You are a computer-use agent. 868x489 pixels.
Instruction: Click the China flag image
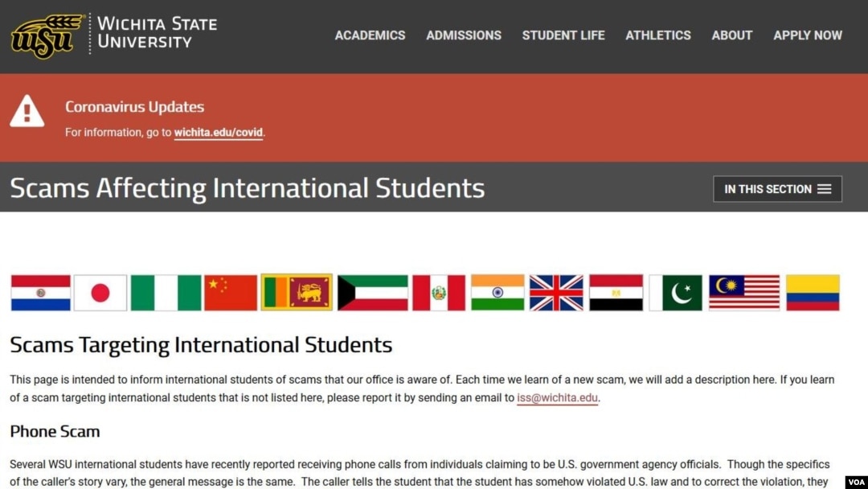(x=231, y=293)
